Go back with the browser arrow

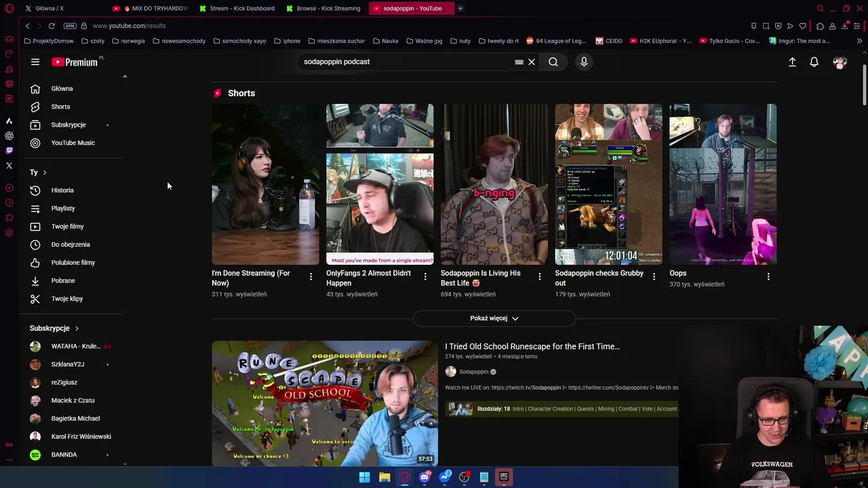click(x=27, y=26)
